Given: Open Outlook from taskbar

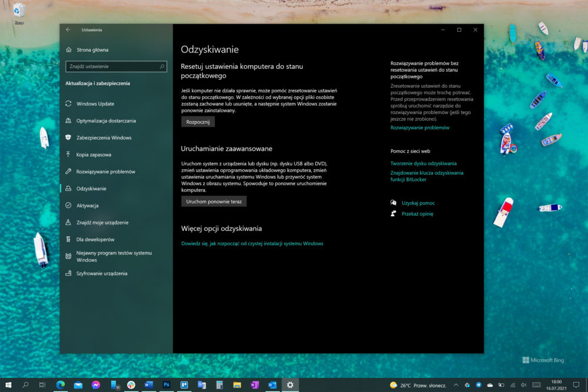Looking at the screenshot, I should click(x=272, y=385).
